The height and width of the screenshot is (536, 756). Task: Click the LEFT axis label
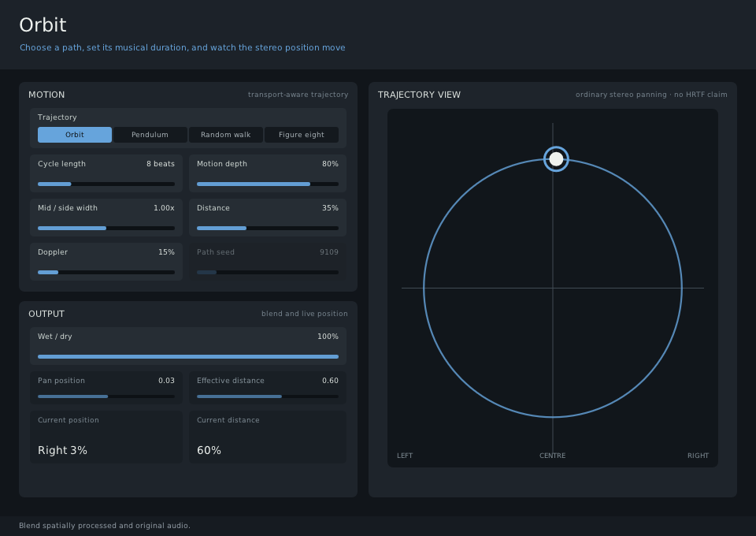click(x=405, y=456)
